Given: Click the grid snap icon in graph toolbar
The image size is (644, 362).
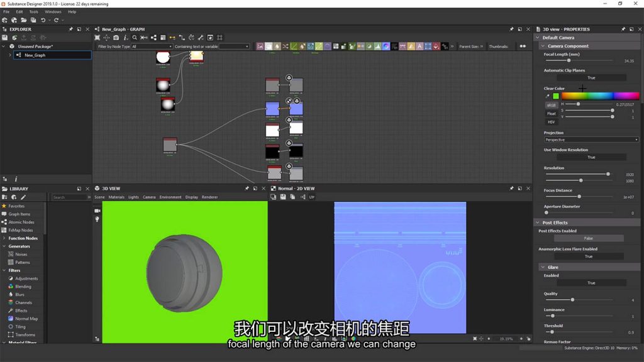Looking at the screenshot, I should click(219, 38).
